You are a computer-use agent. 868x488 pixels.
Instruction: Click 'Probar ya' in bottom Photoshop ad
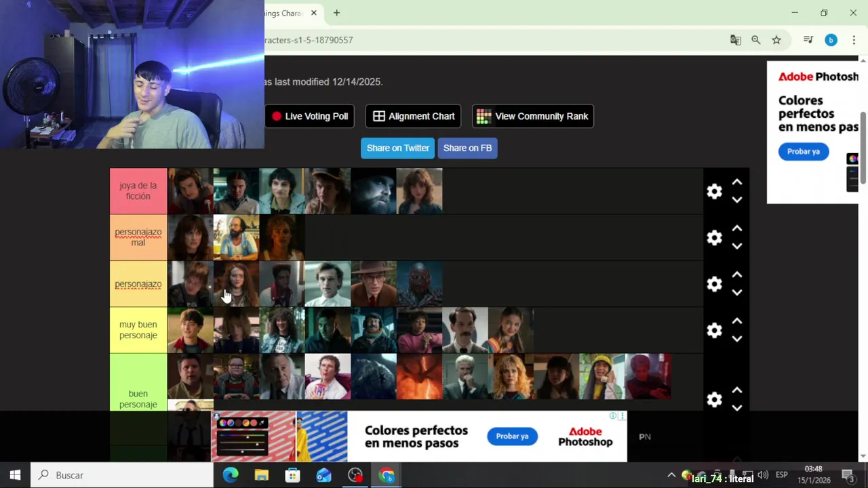(x=512, y=436)
